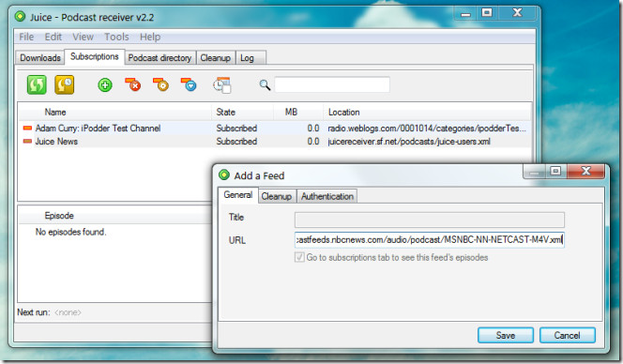This screenshot has width=623, height=364.
Task: Open feed properties gear icon
Action: [x=161, y=84]
